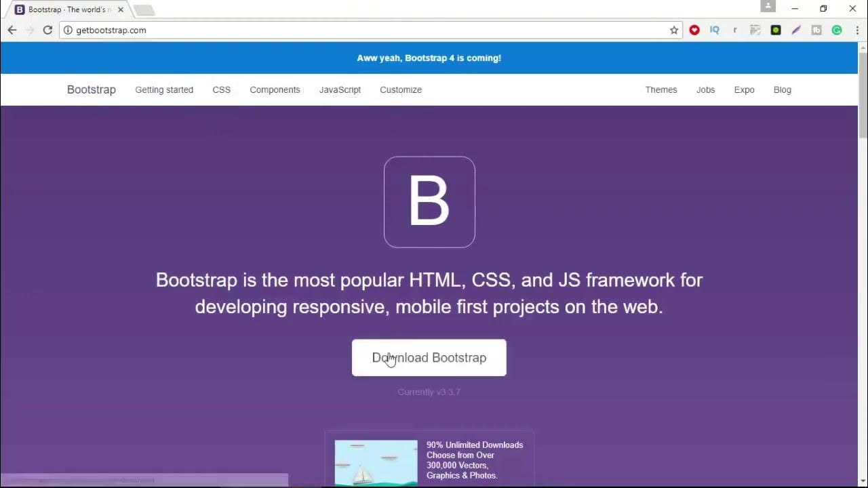Open the Themes link
Screen dimensions: 868x488
pyautogui.click(x=661, y=89)
